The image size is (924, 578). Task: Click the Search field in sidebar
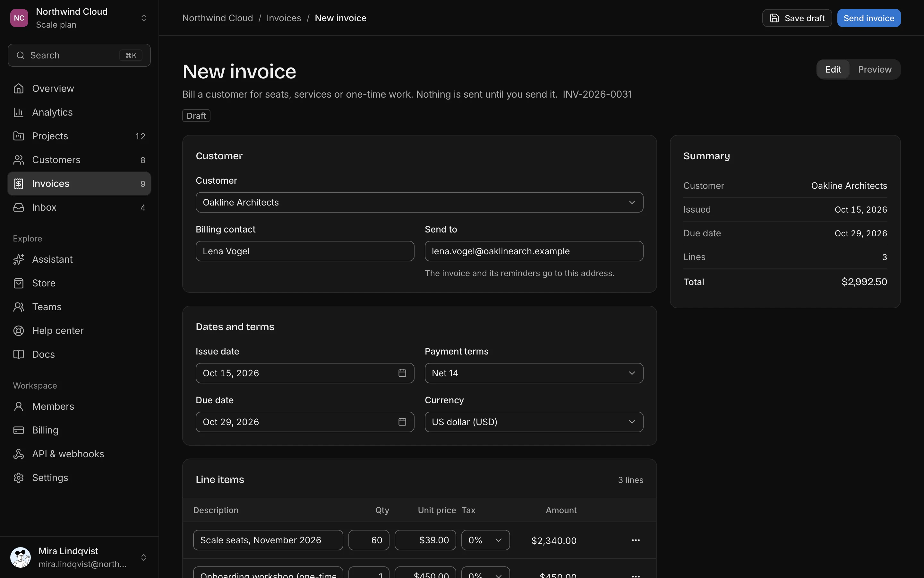pos(79,56)
